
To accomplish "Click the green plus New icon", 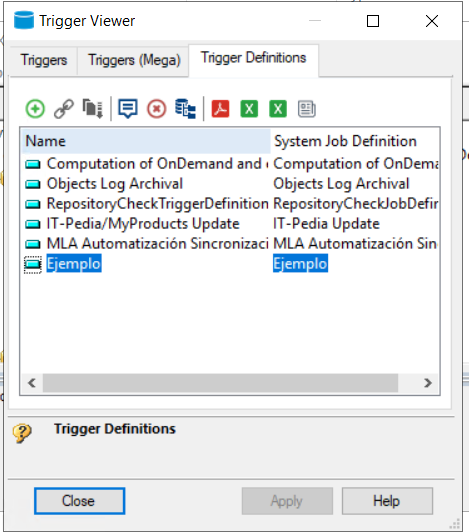I will 35,109.
